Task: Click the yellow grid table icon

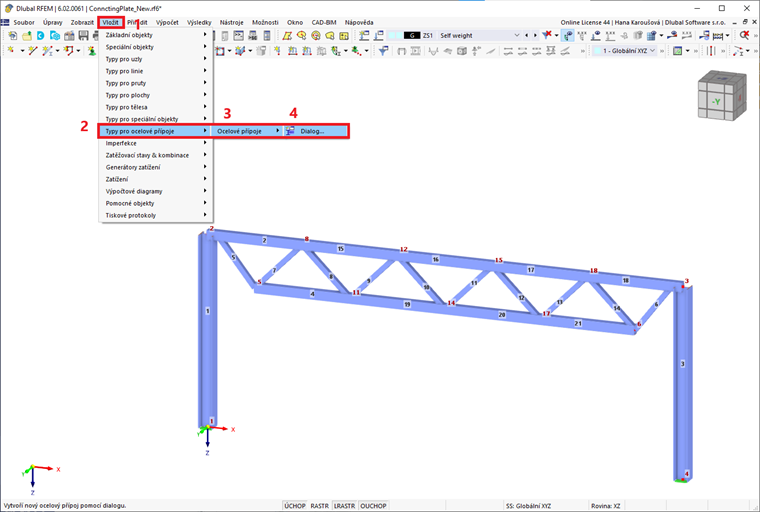Action: coord(344,36)
